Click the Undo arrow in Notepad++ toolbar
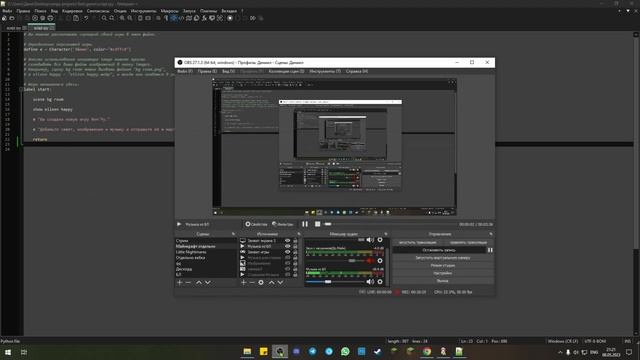640x360 pixels. pyautogui.click(x=86, y=18)
